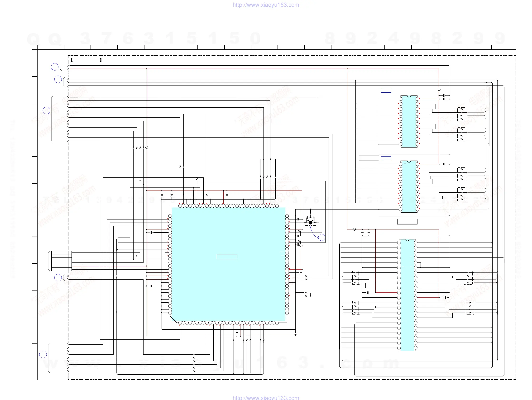The width and height of the screenshot is (532, 400).
Task: Select the middle-right cyan IC package
Action: coord(409,186)
